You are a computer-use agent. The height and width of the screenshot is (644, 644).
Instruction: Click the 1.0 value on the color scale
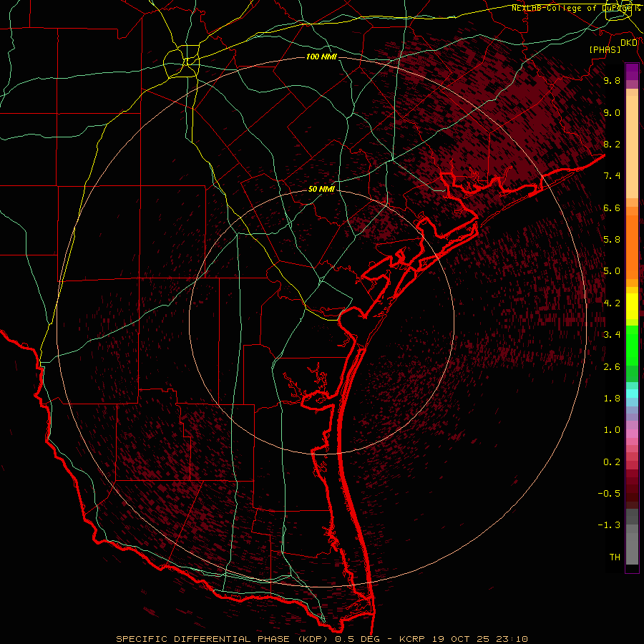click(x=612, y=430)
